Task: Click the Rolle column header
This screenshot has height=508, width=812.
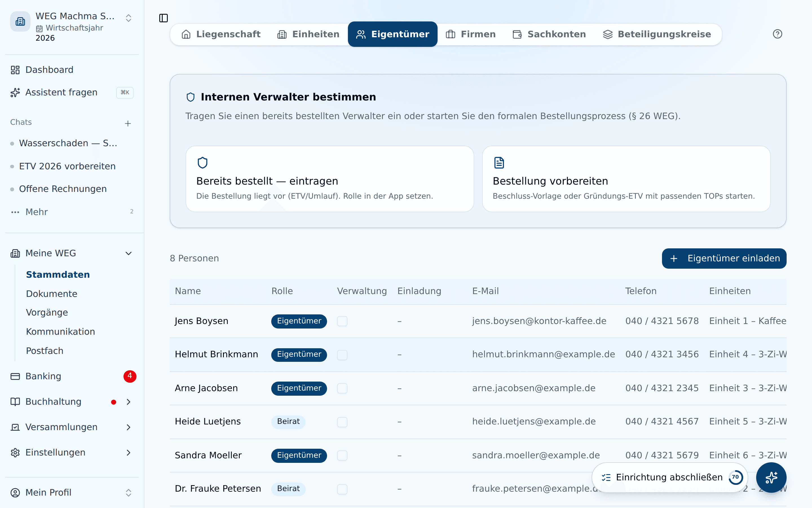Action: point(282,291)
